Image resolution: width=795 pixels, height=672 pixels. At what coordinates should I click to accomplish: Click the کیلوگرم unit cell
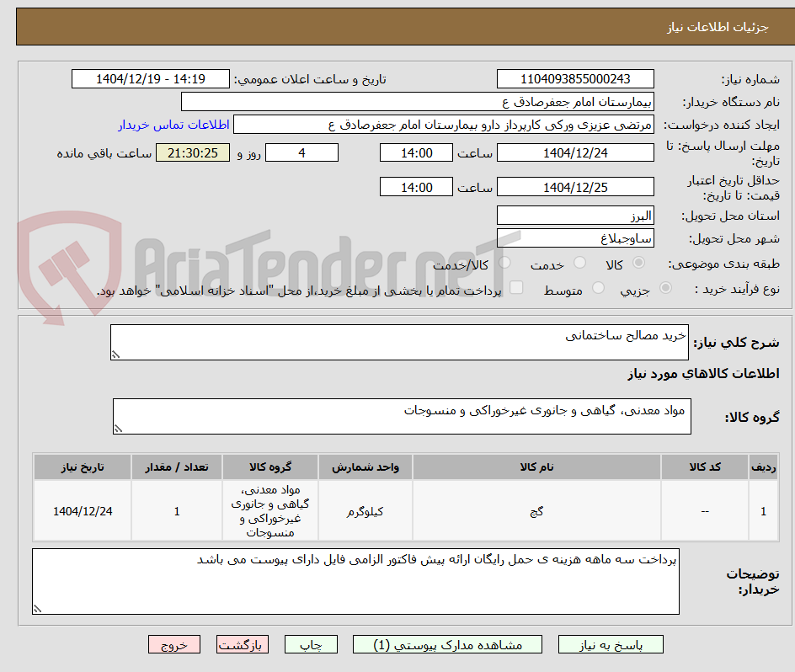pos(365,511)
